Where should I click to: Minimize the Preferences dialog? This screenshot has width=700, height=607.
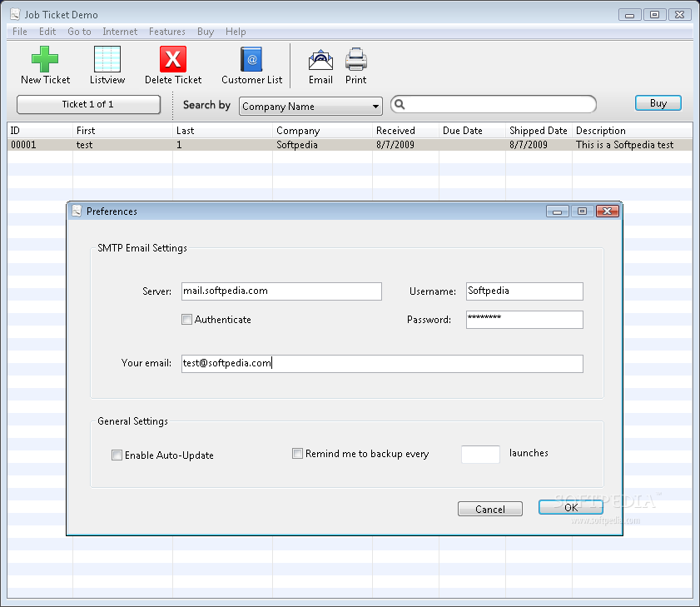click(x=557, y=211)
